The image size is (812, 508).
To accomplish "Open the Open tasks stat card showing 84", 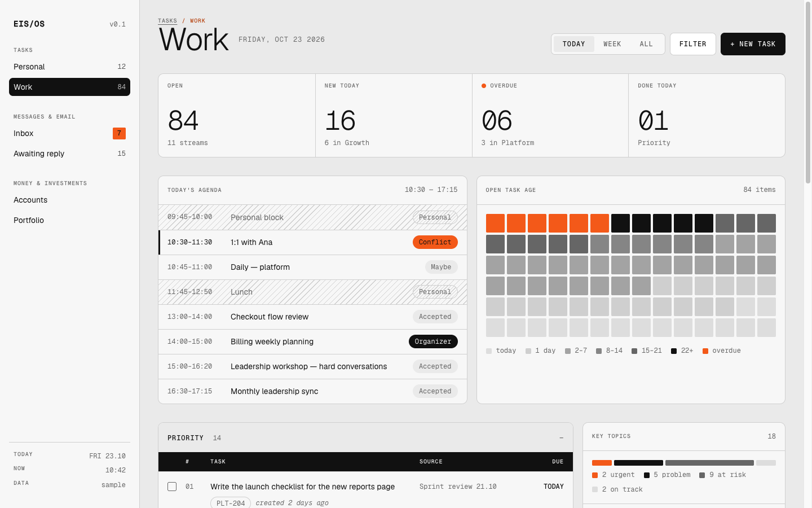I will coord(237,115).
